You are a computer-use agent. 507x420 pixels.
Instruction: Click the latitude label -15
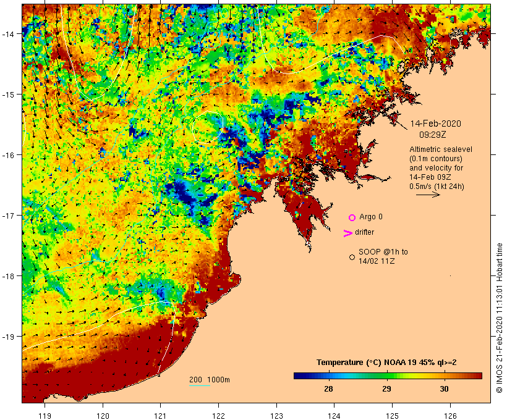point(8,94)
